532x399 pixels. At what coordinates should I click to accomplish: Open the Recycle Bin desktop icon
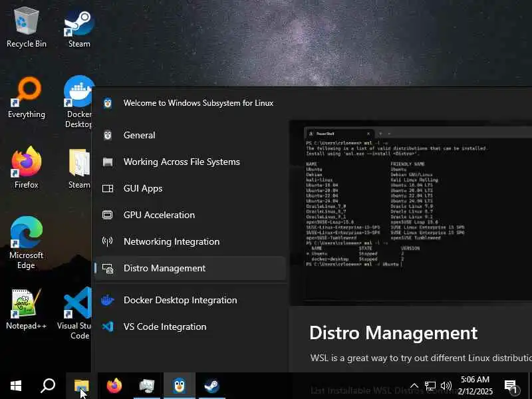coord(27,28)
